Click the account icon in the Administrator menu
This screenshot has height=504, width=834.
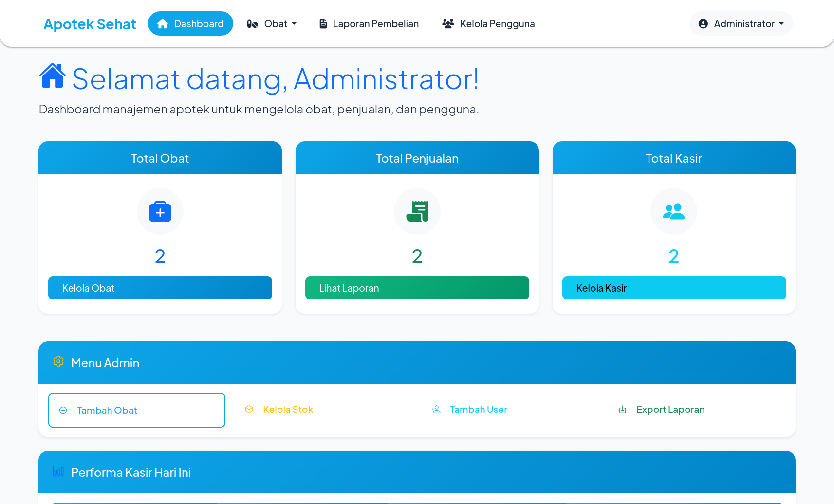point(703,23)
